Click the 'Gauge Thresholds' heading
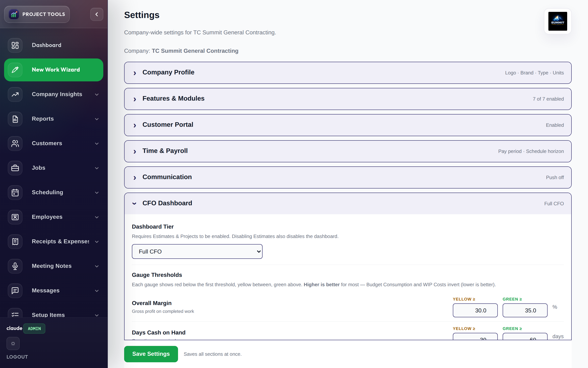588x368 pixels. 157,275
